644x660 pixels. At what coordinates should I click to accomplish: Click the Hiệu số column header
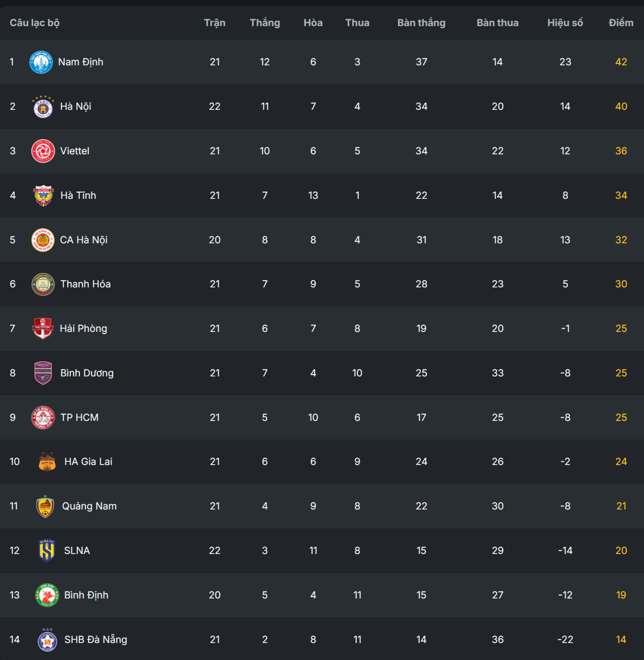[565, 23]
